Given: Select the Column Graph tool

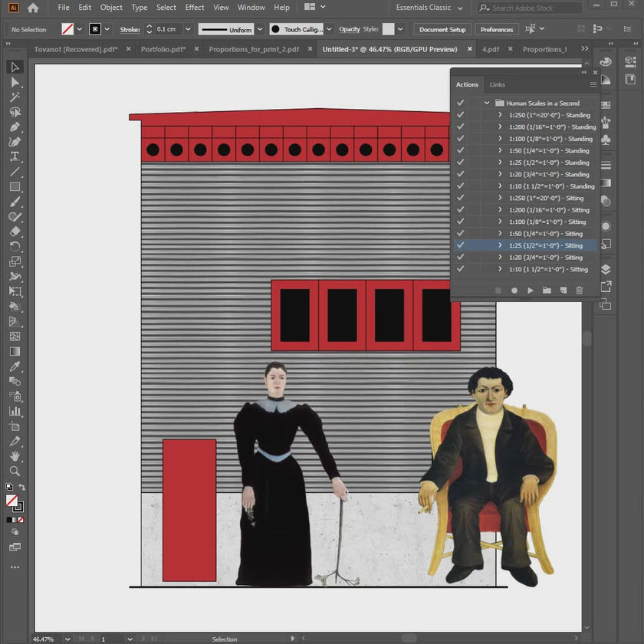Looking at the screenshot, I should tap(15, 411).
